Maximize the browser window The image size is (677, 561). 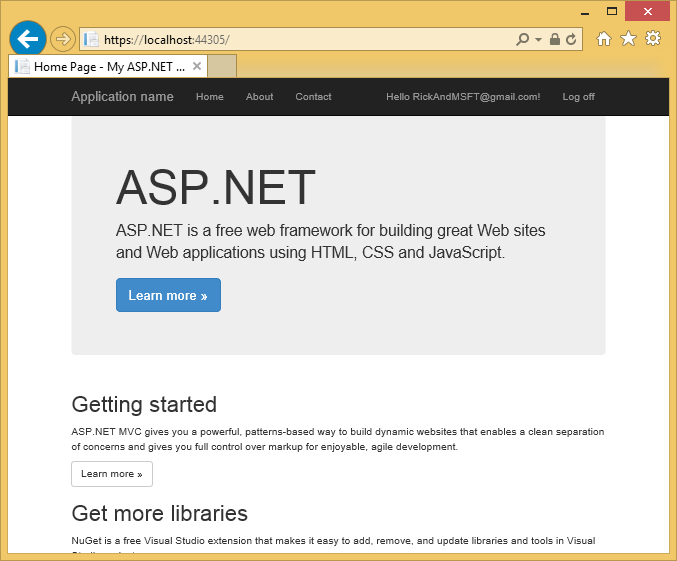612,11
